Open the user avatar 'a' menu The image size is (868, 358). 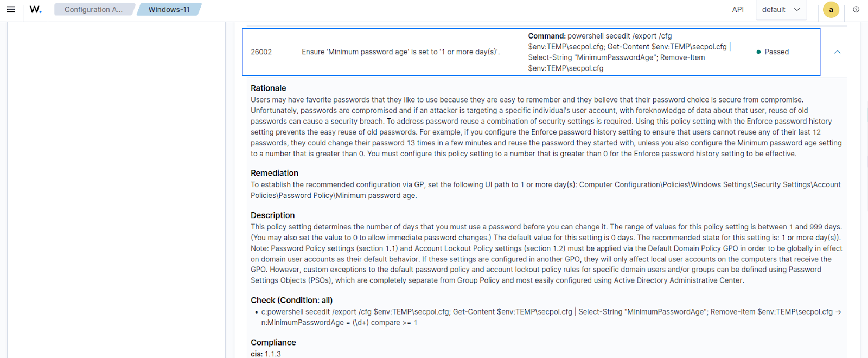tap(831, 10)
